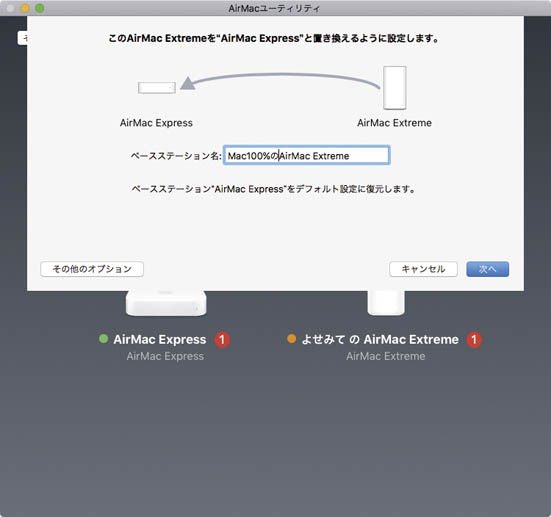Focus the ベースステーション名 text field
The width and height of the screenshot is (551, 517).
[306, 155]
